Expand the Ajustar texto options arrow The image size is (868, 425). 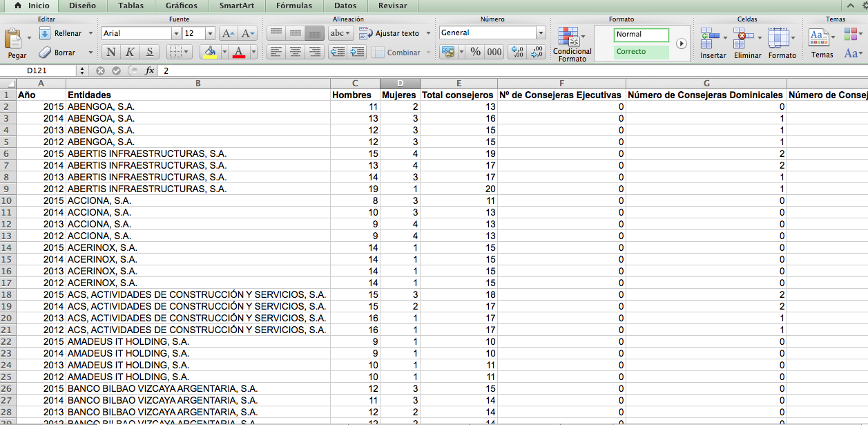(429, 33)
